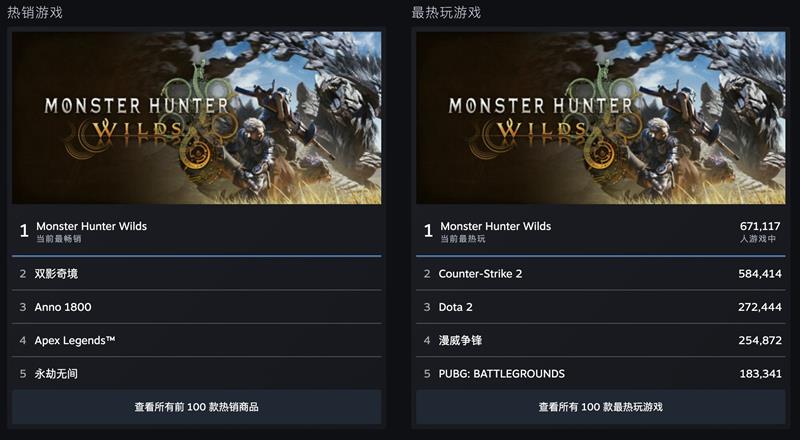
Task: Click the 热销游戏 section heading
Action: (35, 12)
